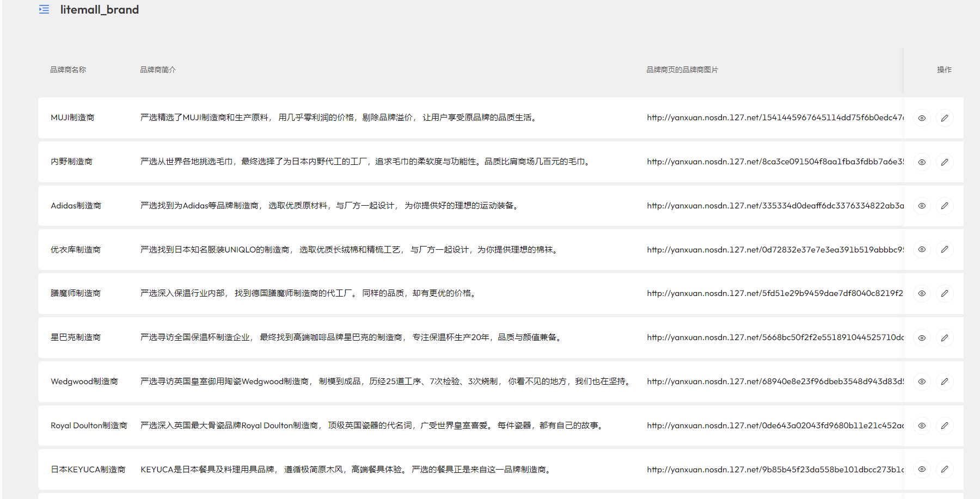Click the eye icon for Wedgwood制造商

[x=922, y=381]
